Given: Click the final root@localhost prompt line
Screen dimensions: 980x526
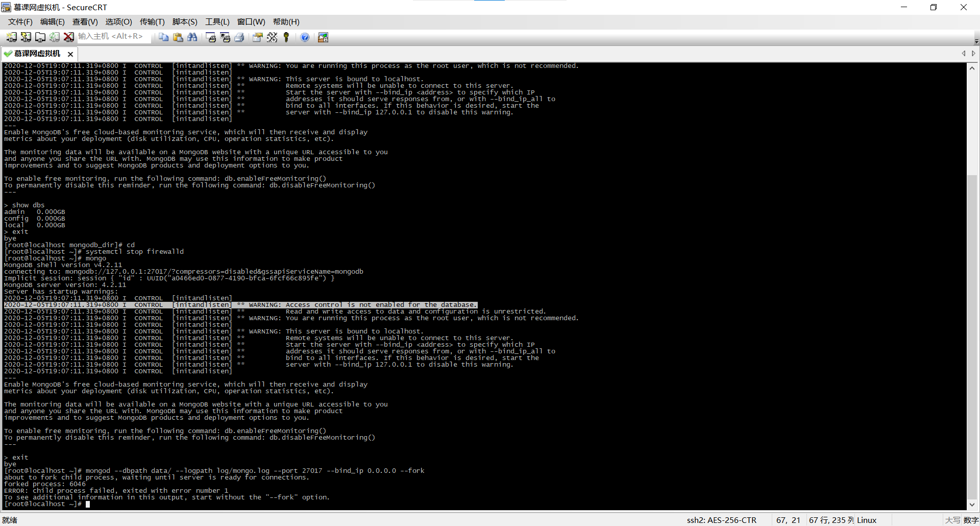Looking at the screenshot, I should 47,504.
